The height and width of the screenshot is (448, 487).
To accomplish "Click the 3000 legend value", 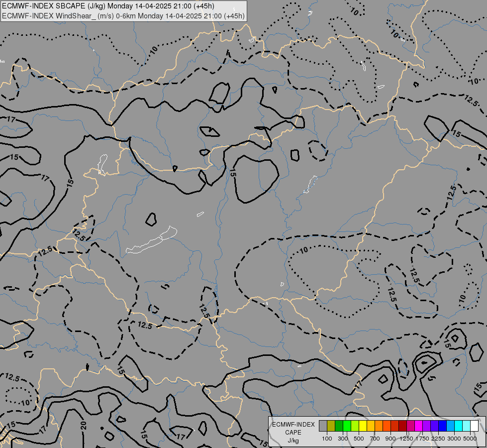I will click(x=454, y=439).
